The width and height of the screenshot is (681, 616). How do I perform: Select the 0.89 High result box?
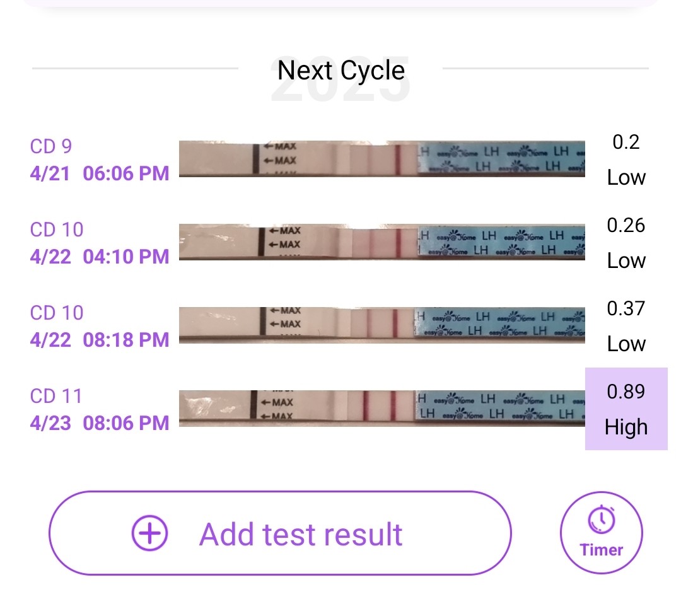(x=626, y=409)
